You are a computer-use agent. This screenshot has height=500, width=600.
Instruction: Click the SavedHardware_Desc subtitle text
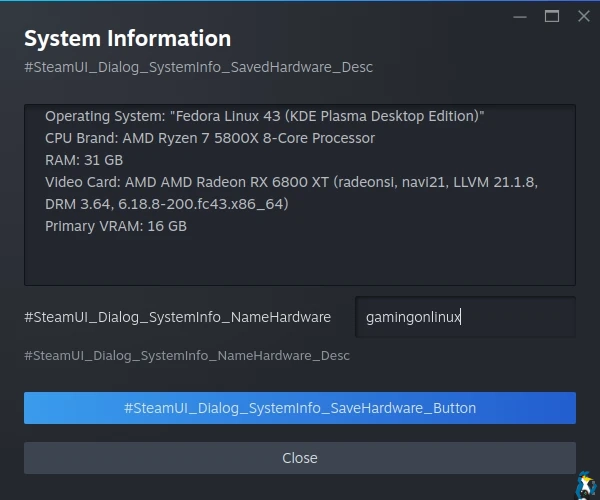[198, 67]
